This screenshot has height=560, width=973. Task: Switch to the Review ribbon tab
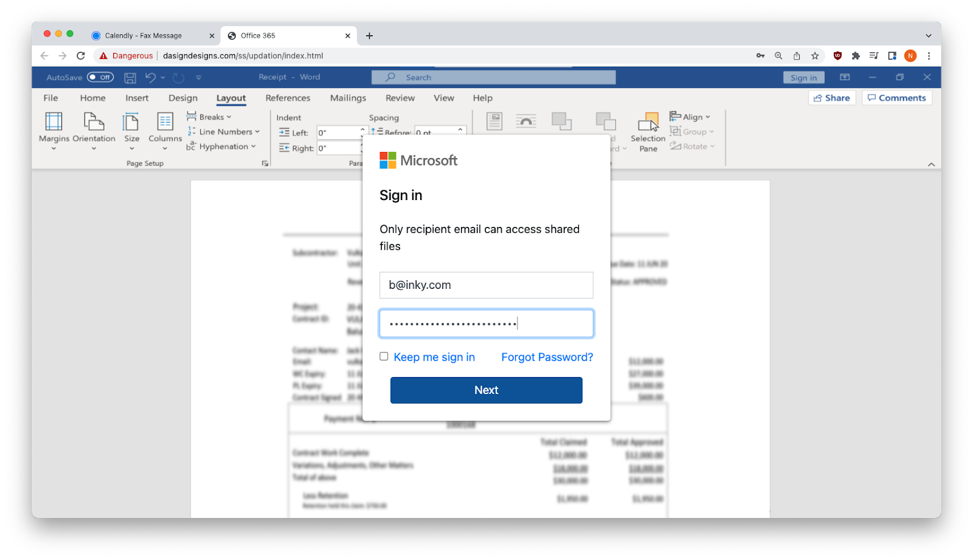point(400,98)
